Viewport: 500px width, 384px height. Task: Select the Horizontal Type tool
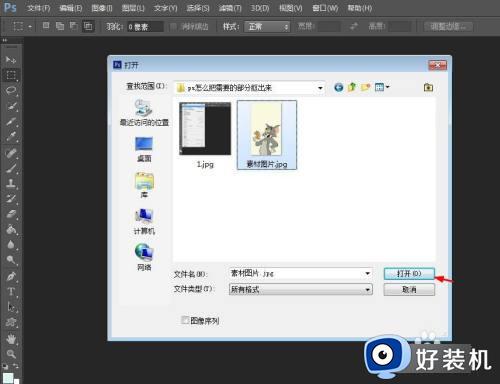(11, 292)
